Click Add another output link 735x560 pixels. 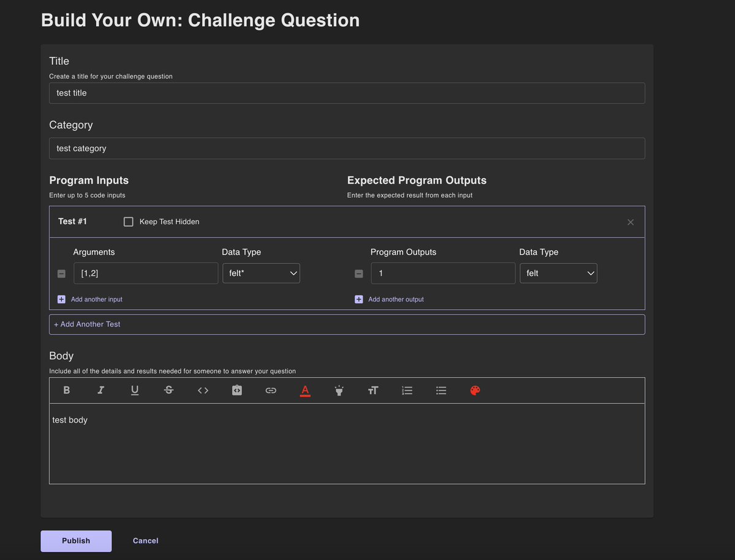pos(396,299)
